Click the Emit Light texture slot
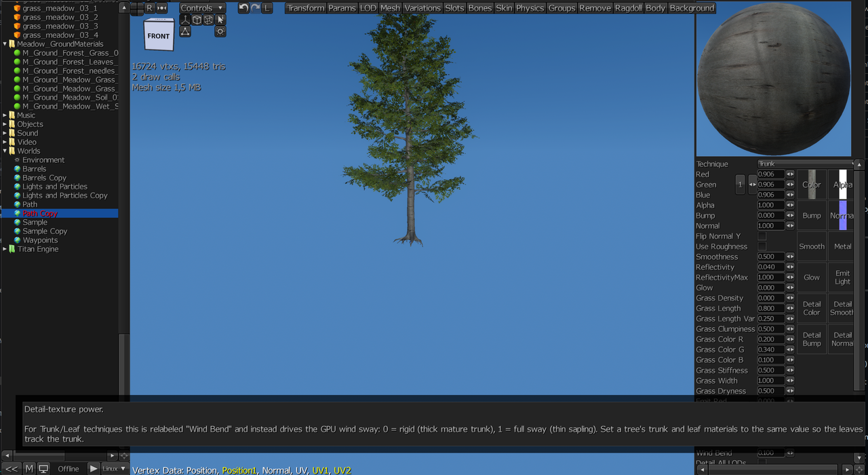 coord(842,277)
